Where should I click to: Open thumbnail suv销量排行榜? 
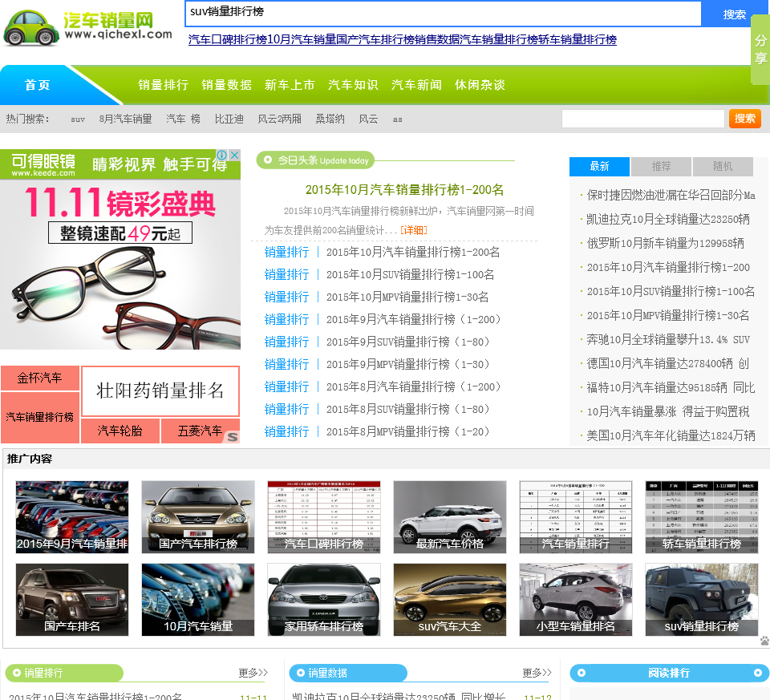pos(702,599)
